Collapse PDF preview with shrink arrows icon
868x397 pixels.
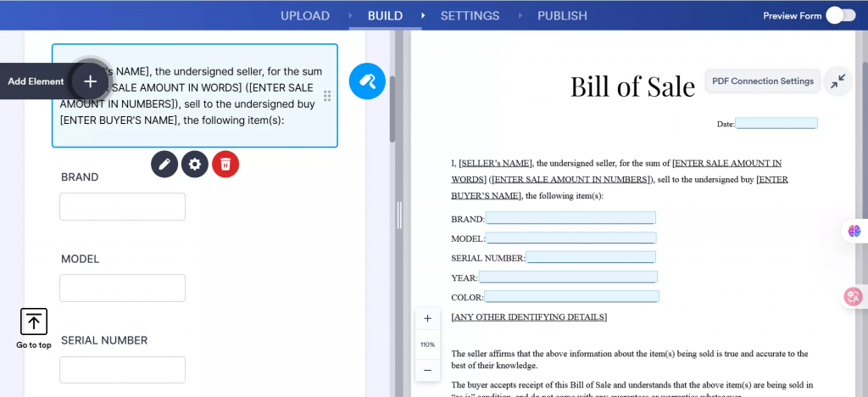tap(838, 81)
